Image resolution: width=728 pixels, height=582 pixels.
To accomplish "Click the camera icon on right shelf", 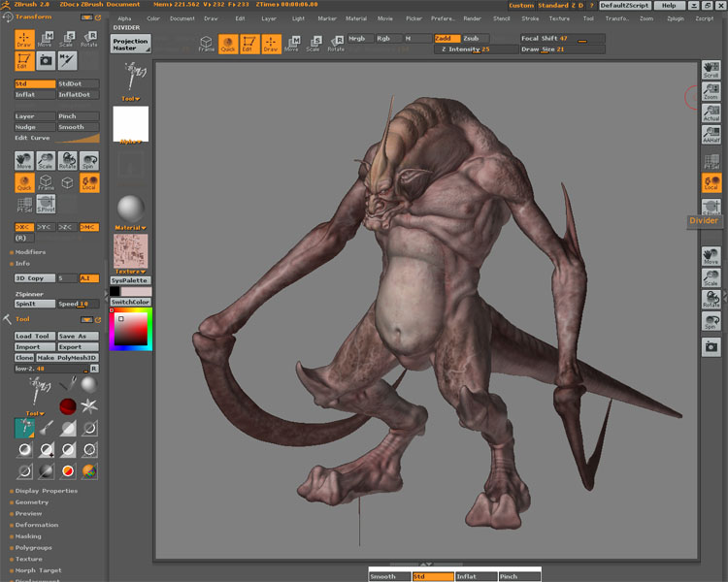I will (x=711, y=346).
